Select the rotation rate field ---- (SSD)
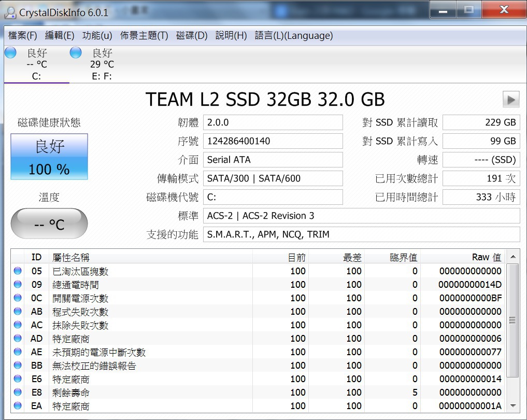 [481, 160]
